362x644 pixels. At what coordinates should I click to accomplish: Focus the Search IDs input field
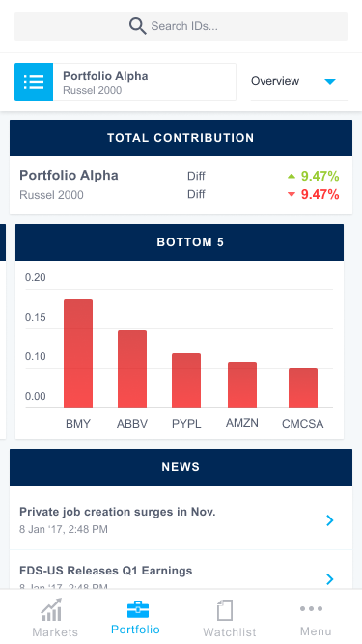click(181, 26)
